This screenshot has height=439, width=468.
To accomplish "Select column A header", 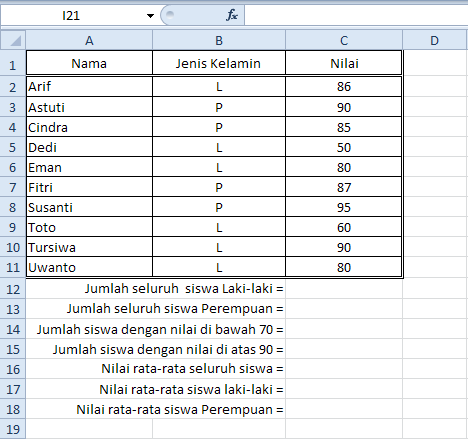I will pos(89,40).
